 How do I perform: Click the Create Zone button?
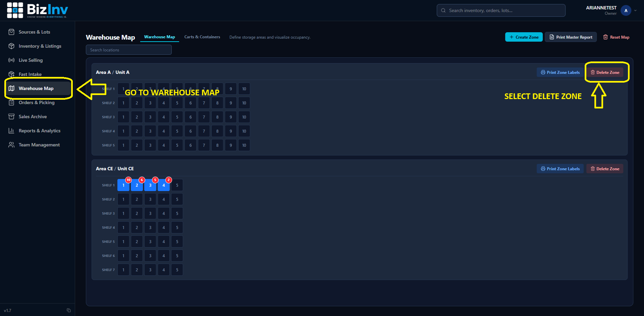(524, 37)
